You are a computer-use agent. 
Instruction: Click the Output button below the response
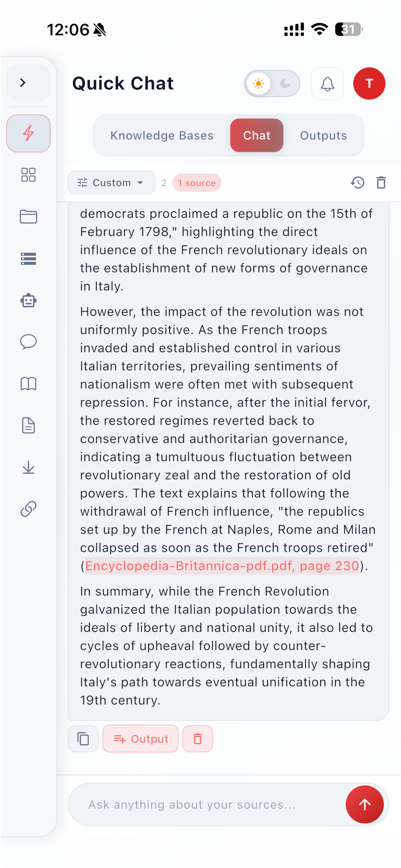(x=140, y=739)
